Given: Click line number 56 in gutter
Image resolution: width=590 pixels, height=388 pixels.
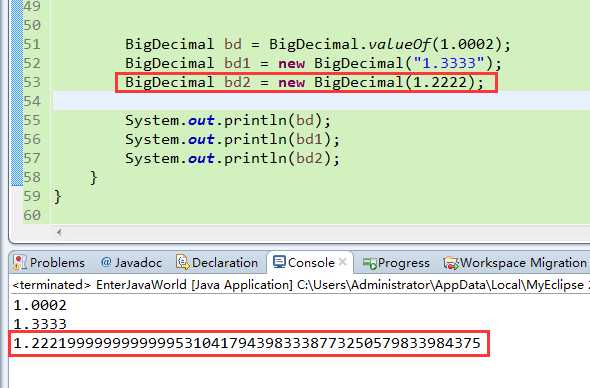Looking at the screenshot, I should point(32,139).
